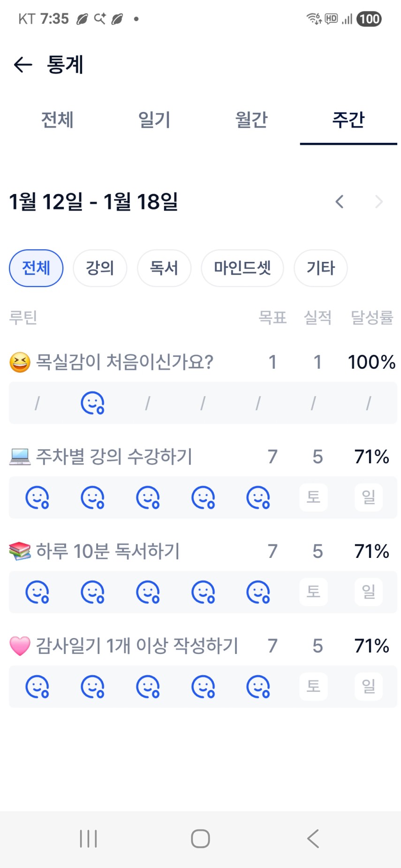401x868 pixels.
Task: Switch to the 일기 tab
Action: tap(154, 120)
